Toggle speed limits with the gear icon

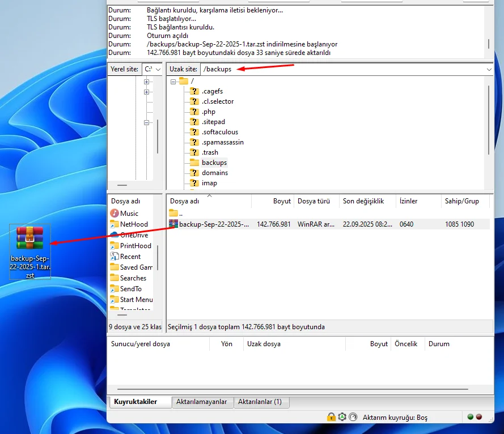pos(342,417)
